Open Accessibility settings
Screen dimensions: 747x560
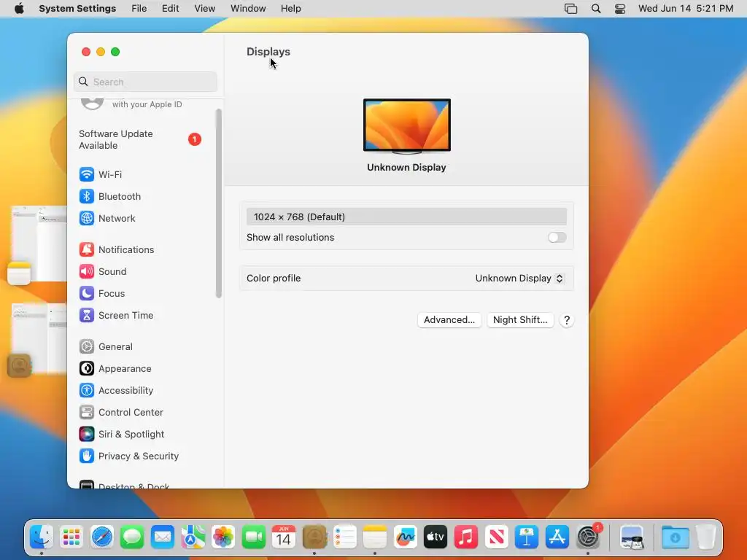(116, 391)
